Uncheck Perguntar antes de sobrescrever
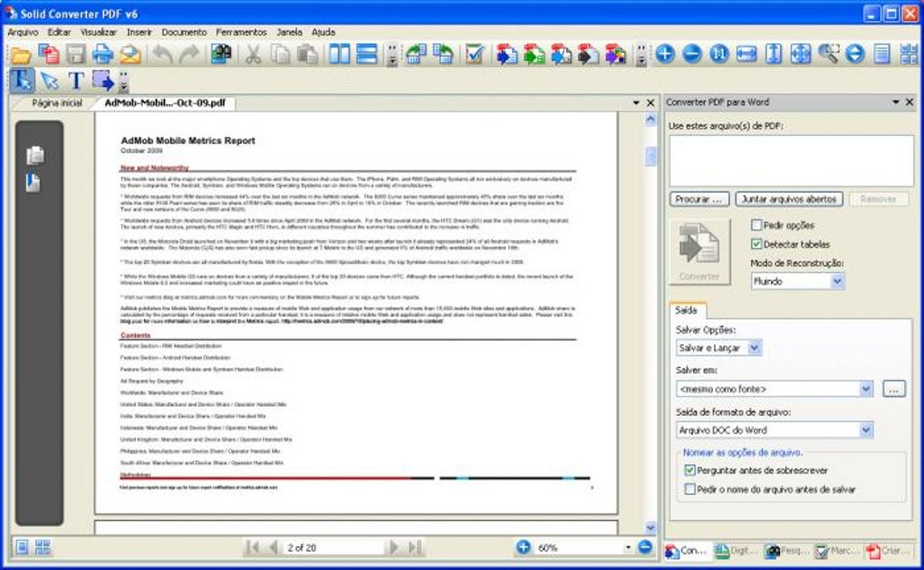 click(x=690, y=469)
